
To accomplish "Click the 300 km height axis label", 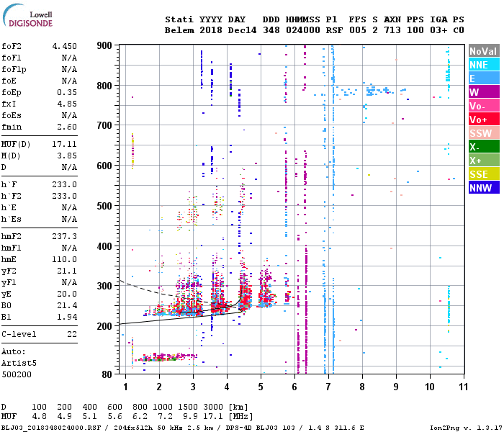I will 104,286.
